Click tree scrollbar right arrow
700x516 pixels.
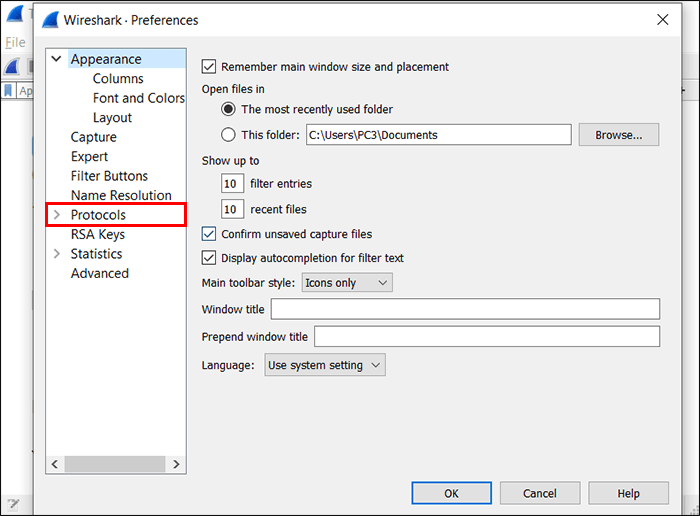(x=176, y=464)
